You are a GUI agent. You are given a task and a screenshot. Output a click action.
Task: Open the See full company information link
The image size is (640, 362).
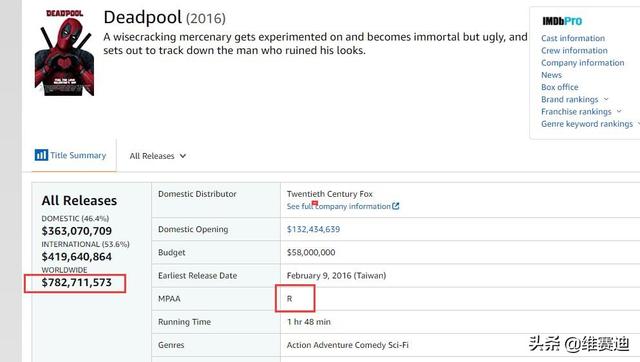click(x=339, y=207)
